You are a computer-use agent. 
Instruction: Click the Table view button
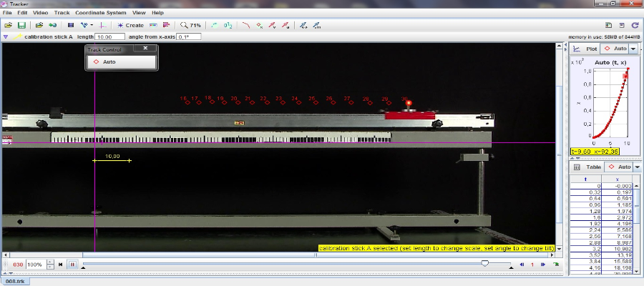[x=586, y=167]
